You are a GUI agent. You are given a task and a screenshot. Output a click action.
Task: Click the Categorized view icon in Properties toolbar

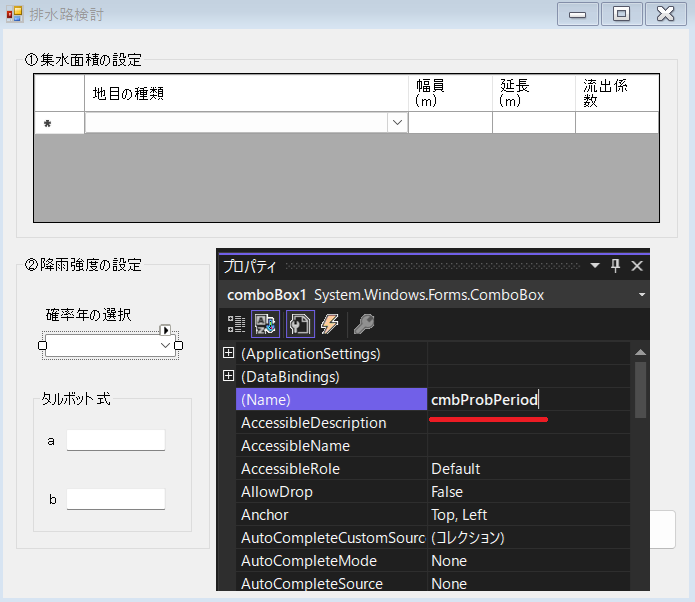pos(236,323)
